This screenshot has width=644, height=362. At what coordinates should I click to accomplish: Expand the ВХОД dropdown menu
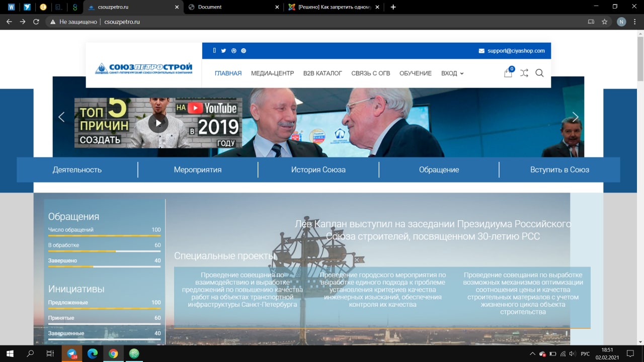pyautogui.click(x=452, y=73)
